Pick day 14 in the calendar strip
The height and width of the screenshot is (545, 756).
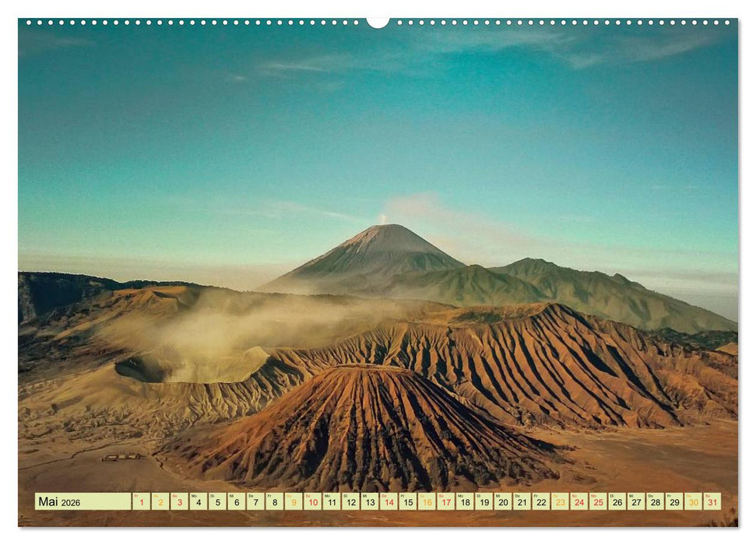(x=389, y=501)
